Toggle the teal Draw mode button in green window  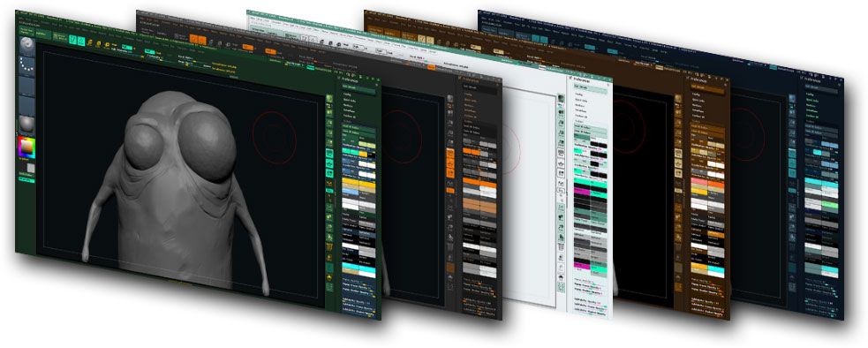point(81,41)
